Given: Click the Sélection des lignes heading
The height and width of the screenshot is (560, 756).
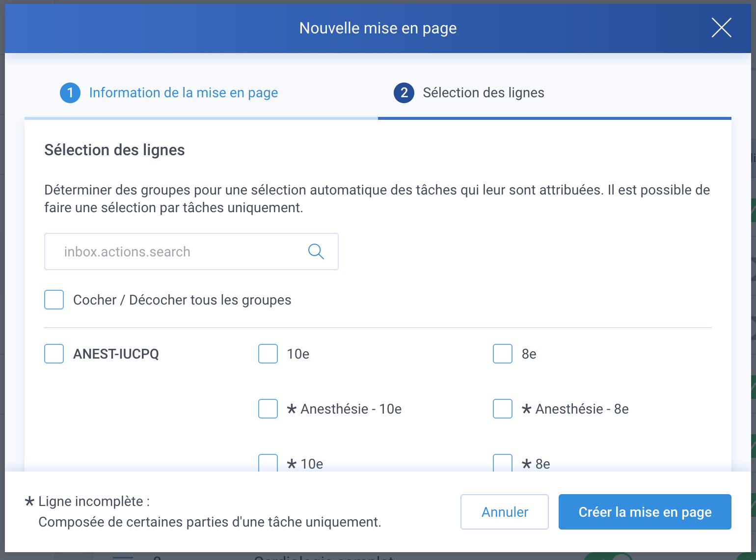Looking at the screenshot, I should (114, 150).
